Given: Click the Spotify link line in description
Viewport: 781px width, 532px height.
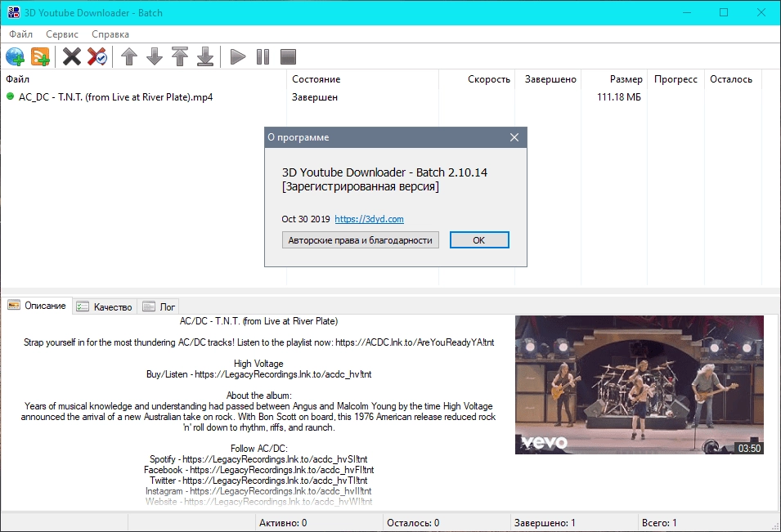Looking at the screenshot, I should 258,458.
